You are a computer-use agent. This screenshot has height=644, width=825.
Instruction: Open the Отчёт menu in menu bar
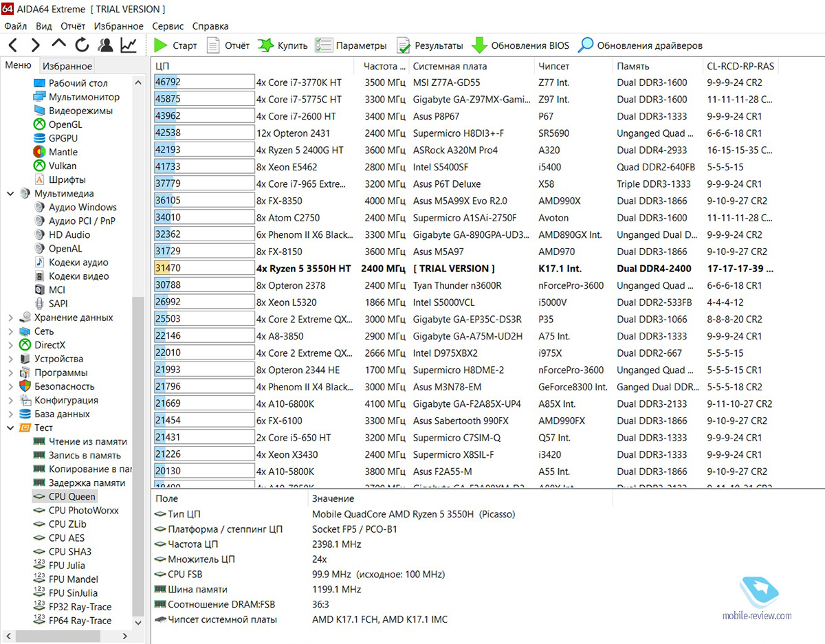(73, 26)
